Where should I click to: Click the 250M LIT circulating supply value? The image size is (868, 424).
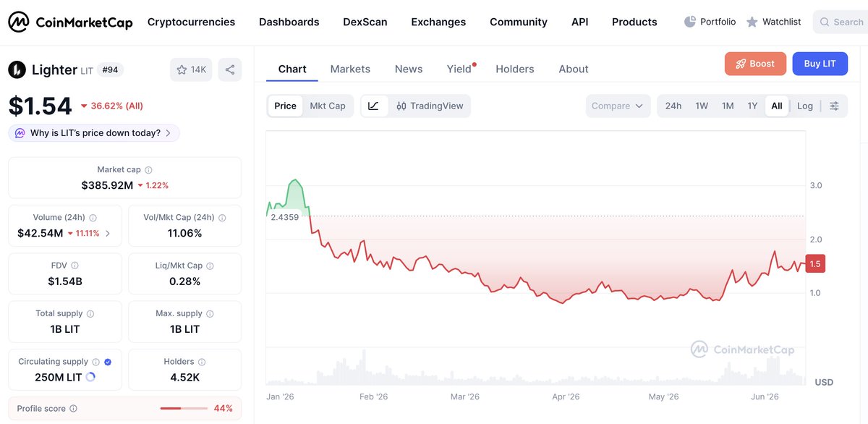pyautogui.click(x=58, y=377)
